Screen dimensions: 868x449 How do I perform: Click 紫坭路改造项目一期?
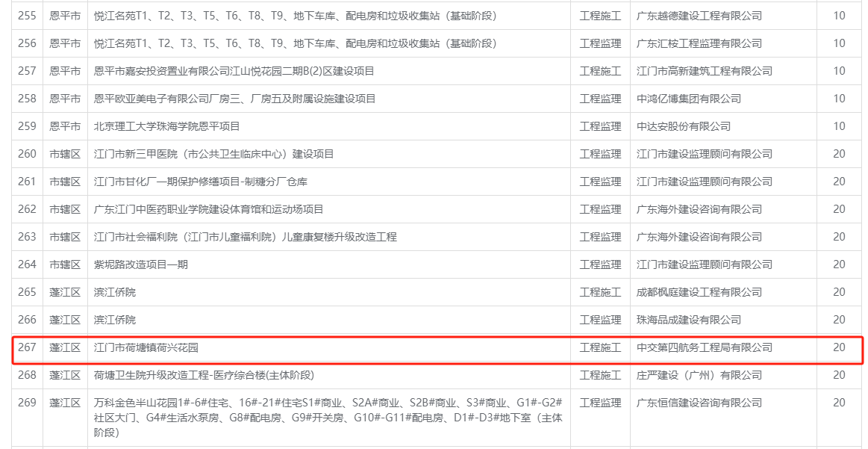pos(140,265)
